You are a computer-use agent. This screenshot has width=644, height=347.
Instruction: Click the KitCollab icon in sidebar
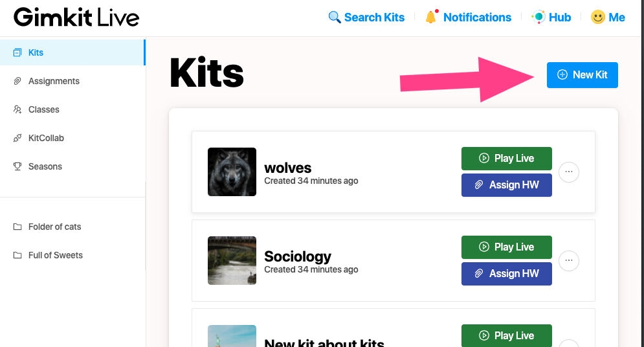click(x=17, y=138)
